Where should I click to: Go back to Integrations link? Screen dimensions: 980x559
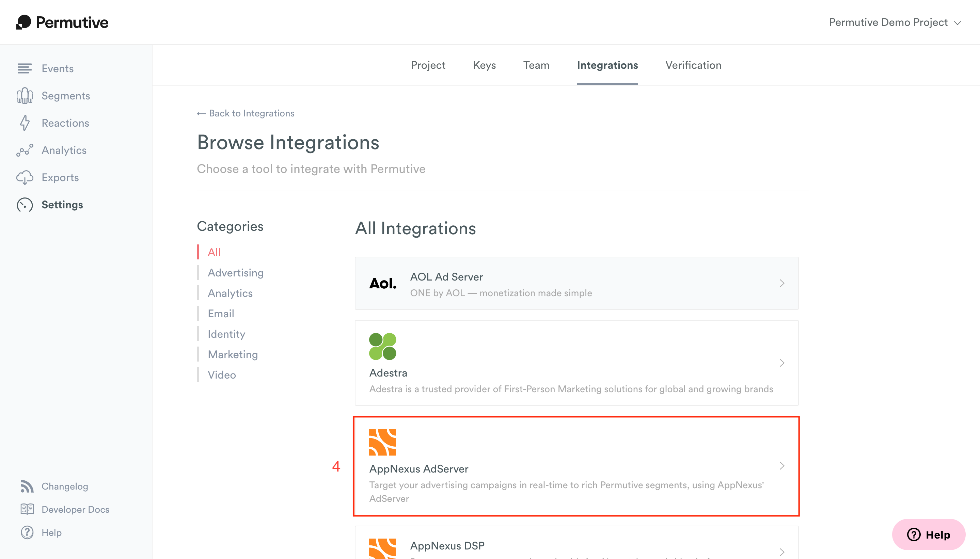[246, 113]
